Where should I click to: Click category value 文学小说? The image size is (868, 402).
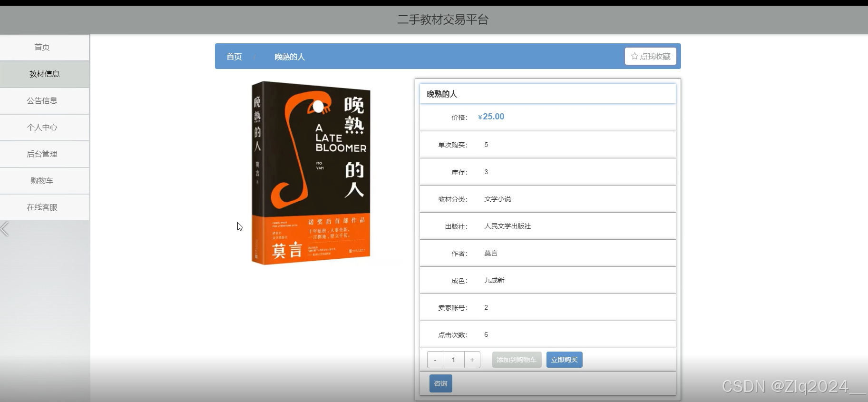[x=497, y=199]
